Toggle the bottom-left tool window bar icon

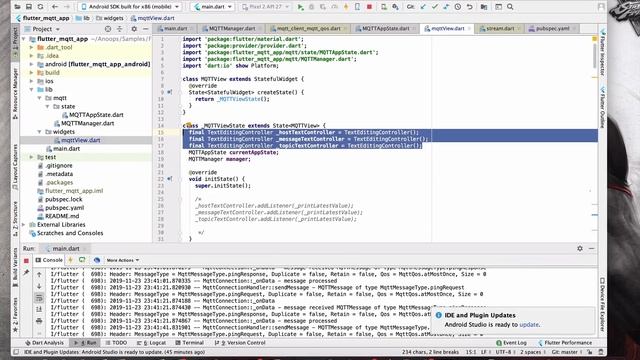pos(16,352)
